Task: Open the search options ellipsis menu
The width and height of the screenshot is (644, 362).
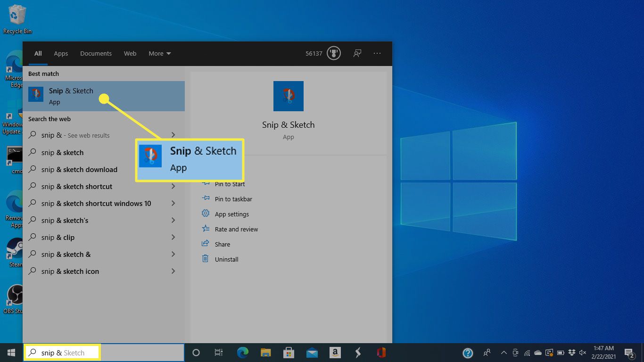Action: click(377, 53)
